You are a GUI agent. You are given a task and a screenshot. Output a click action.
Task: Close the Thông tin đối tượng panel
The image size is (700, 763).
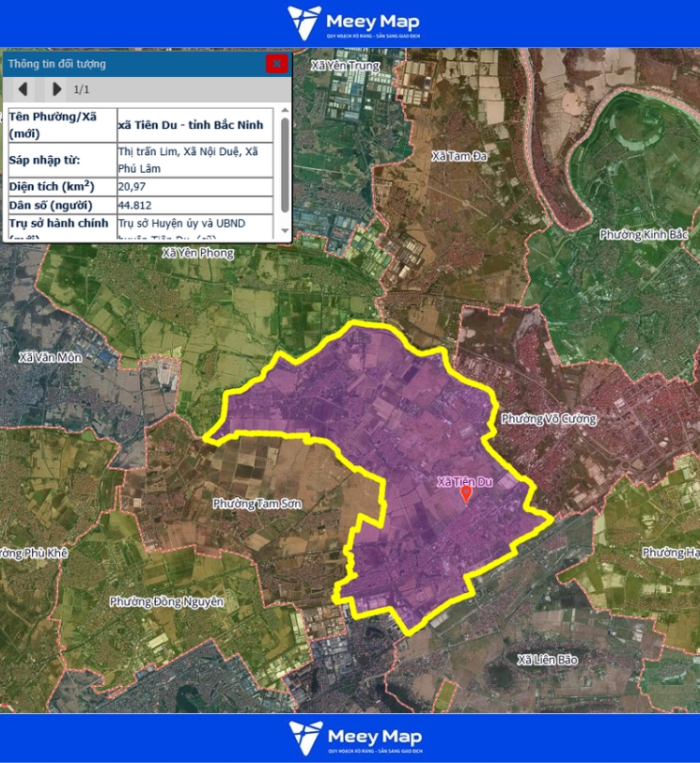click(276, 64)
